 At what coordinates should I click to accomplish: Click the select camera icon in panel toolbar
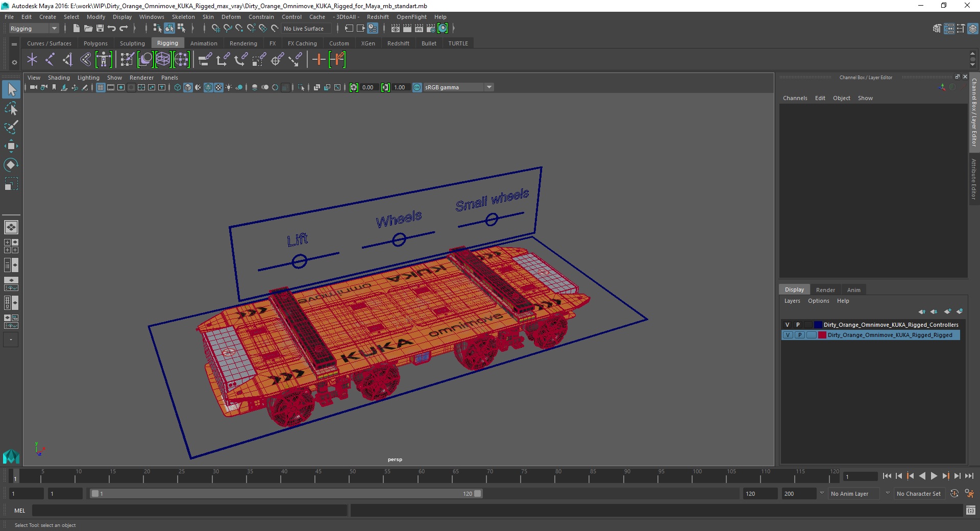tap(34, 87)
